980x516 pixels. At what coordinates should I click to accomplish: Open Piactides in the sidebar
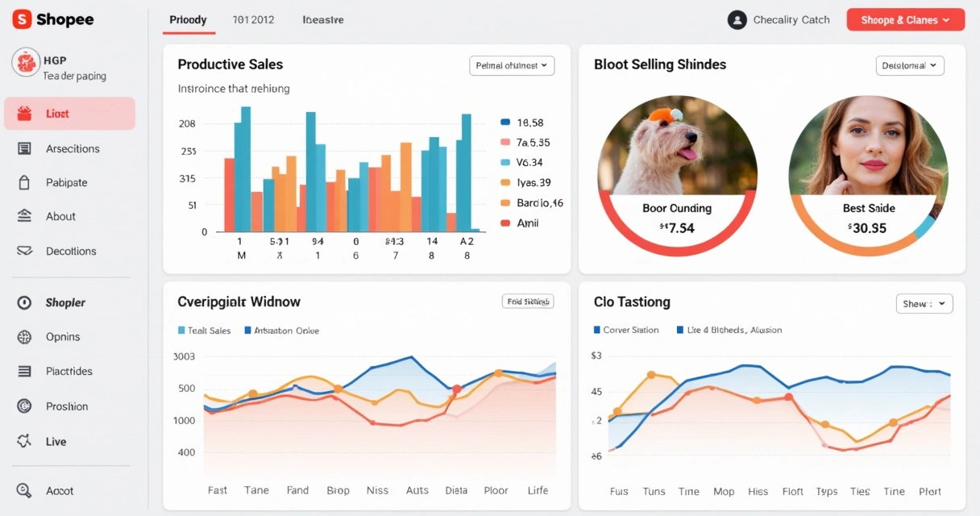pos(69,371)
